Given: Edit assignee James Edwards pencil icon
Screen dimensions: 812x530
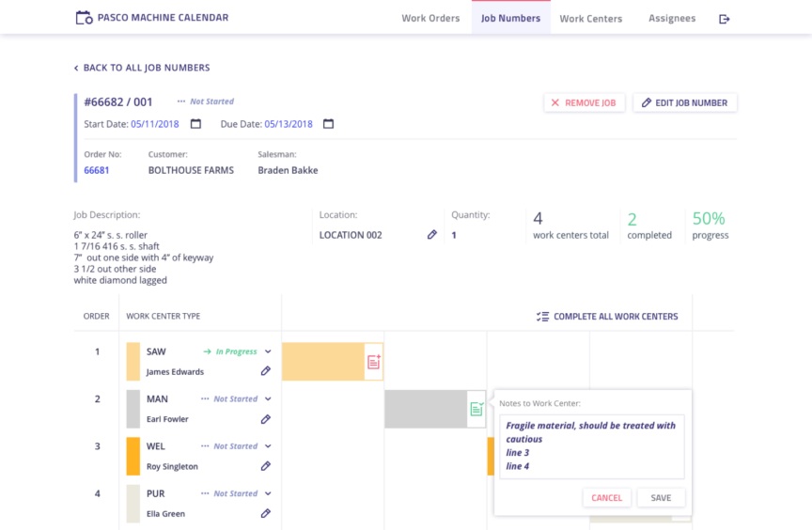Looking at the screenshot, I should (266, 371).
